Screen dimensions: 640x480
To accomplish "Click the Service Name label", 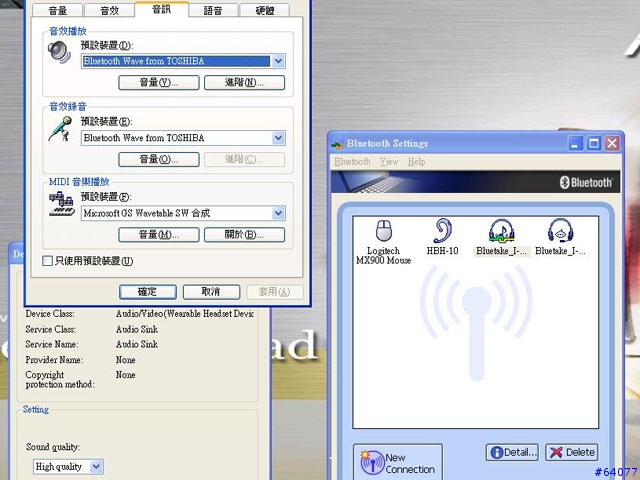I will [52, 344].
